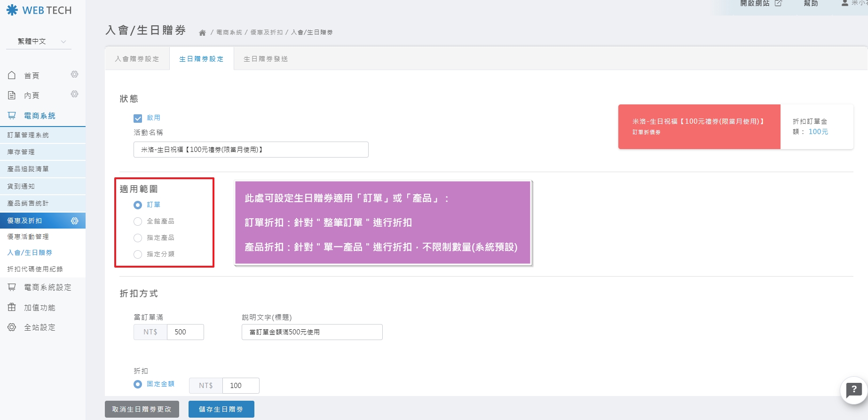Switch to the 入會贈券設定 tab
The image size is (868, 420).
(137, 59)
